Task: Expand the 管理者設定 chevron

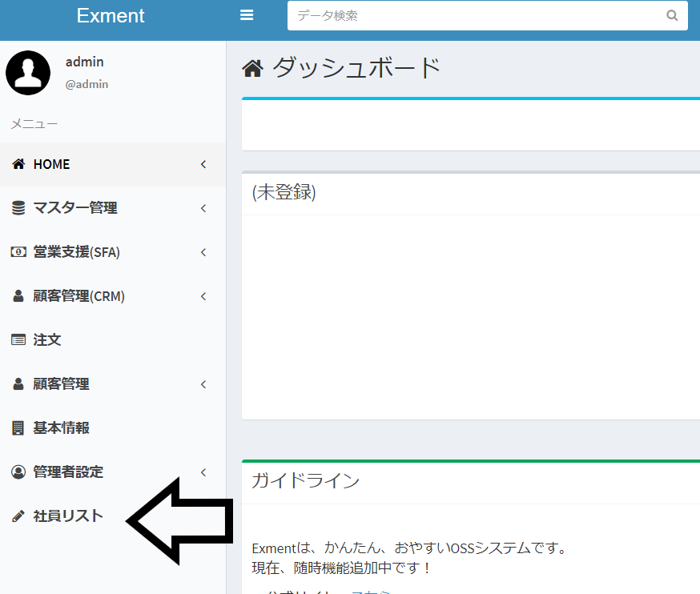Action: point(203,472)
